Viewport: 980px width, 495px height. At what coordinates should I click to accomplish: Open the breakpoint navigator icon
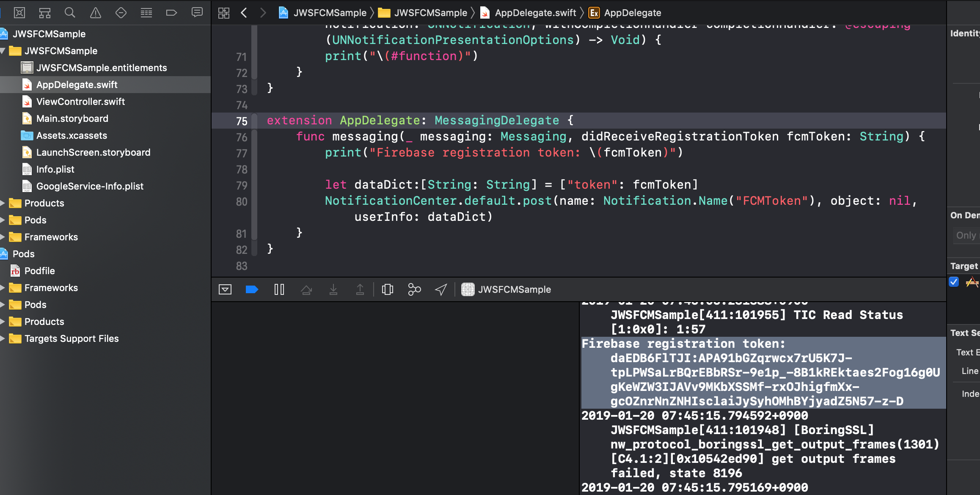171,13
